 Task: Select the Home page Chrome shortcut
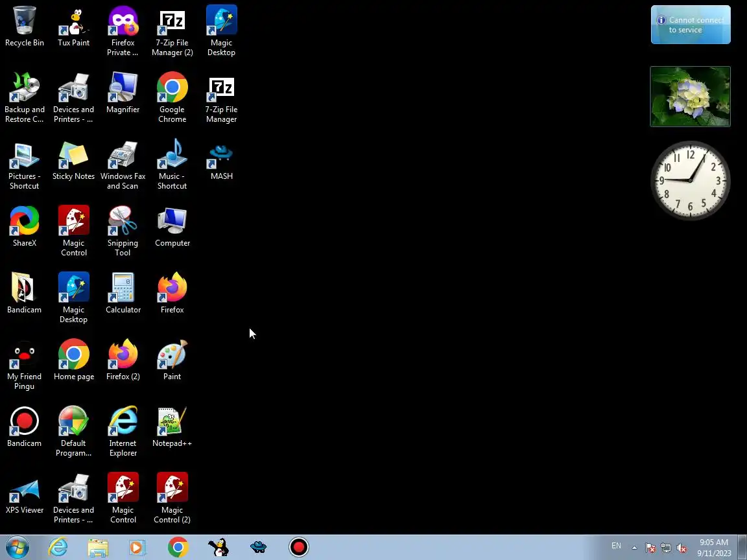point(73,360)
